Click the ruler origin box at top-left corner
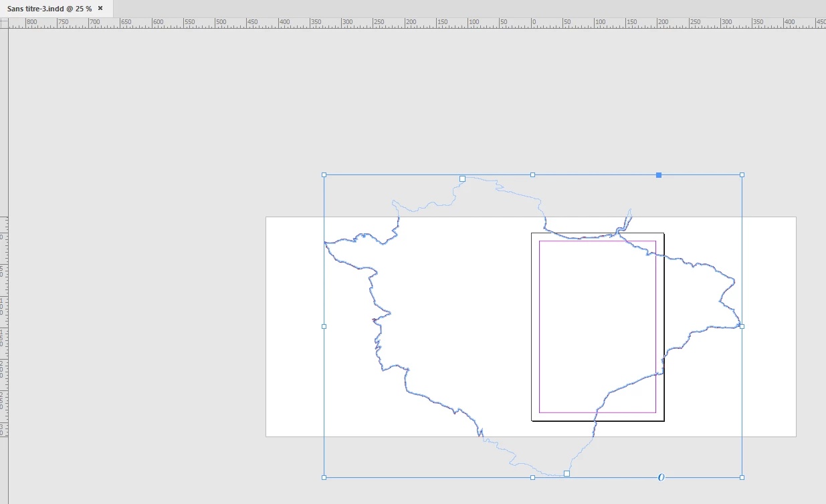Image resolution: width=826 pixels, height=504 pixels. 4,23
